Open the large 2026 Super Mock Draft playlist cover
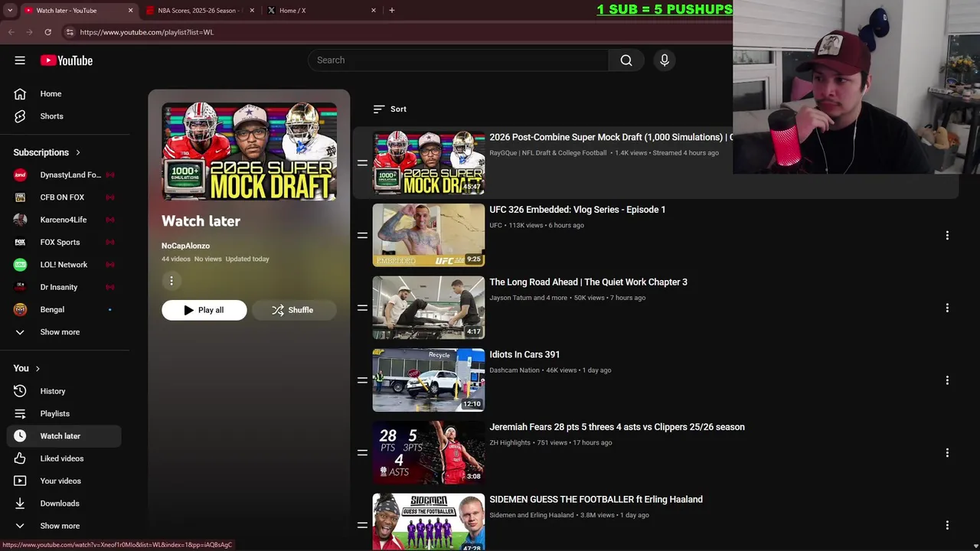The width and height of the screenshot is (980, 551). click(x=249, y=152)
